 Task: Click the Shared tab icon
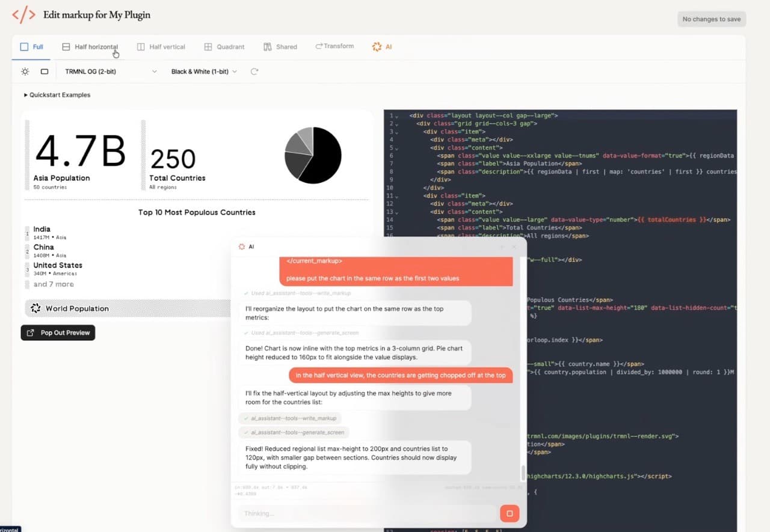pos(268,47)
